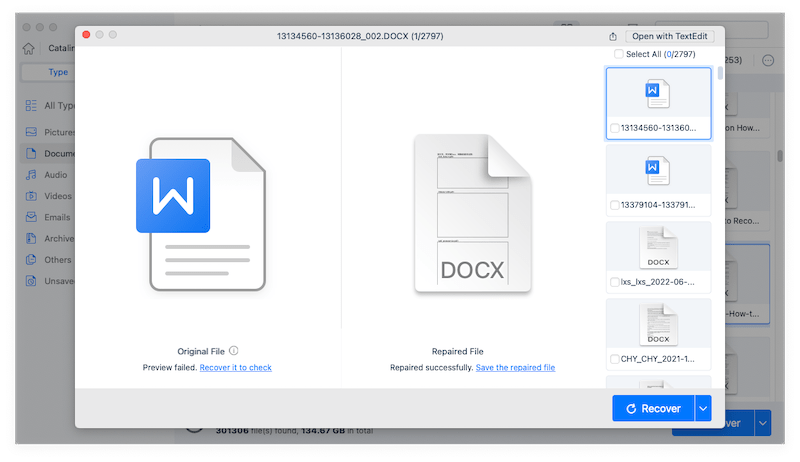This screenshot has height=462, width=800.
Task: Click the Repaired File label
Action: click(458, 351)
